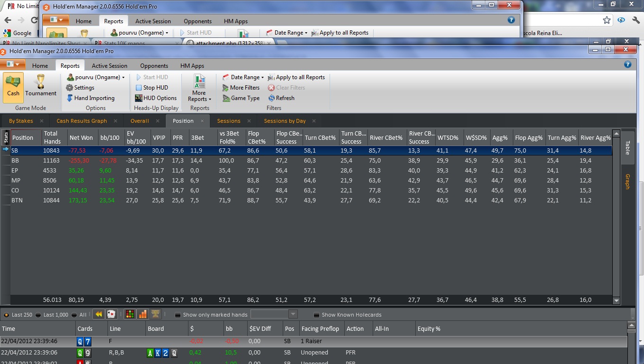
Task: Select hand at 22/04/2012 23:39:06
Action: click(x=313, y=353)
